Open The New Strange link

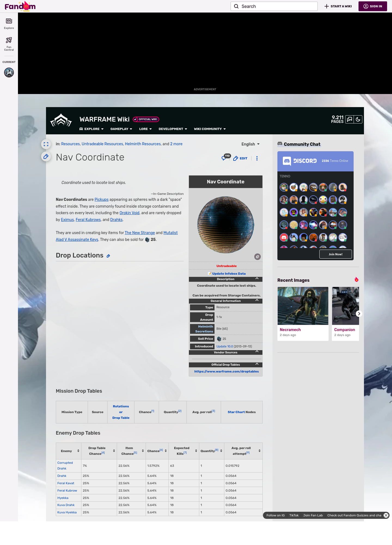click(140, 233)
